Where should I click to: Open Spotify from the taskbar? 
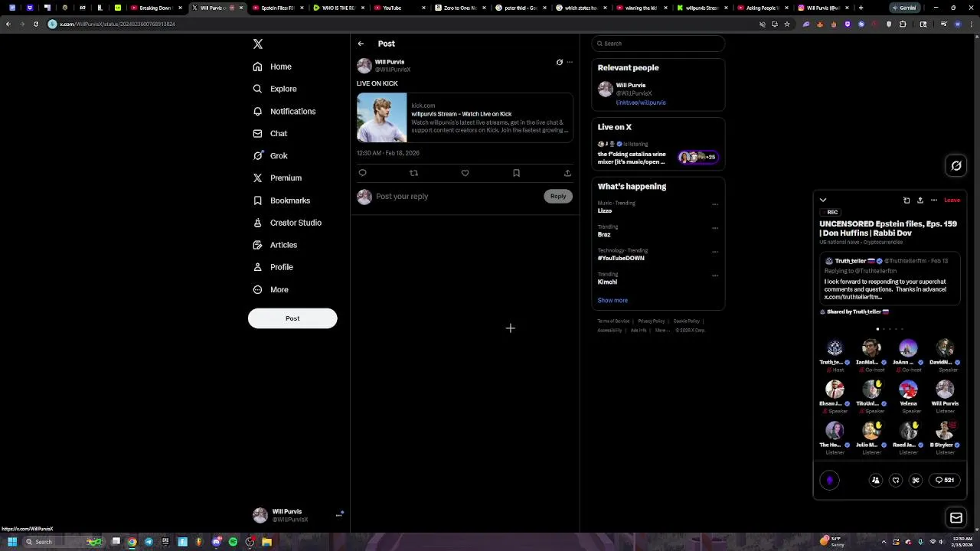pos(233,542)
